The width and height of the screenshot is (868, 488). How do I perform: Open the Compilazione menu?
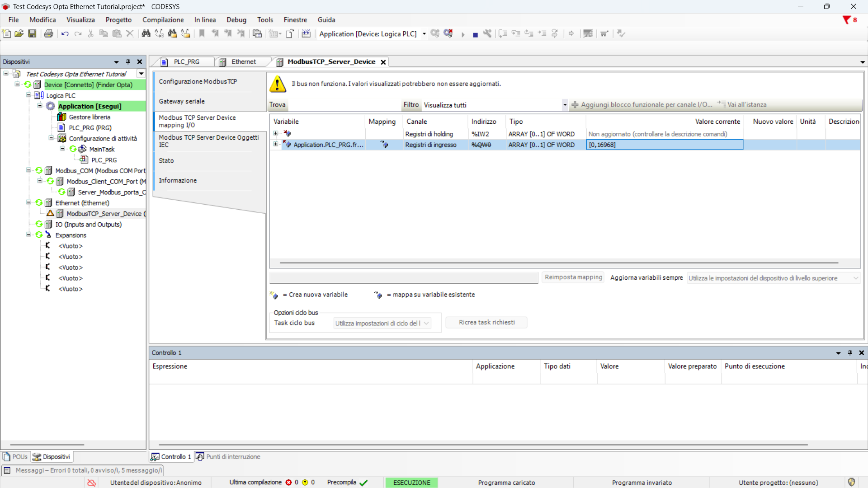pyautogui.click(x=163, y=20)
